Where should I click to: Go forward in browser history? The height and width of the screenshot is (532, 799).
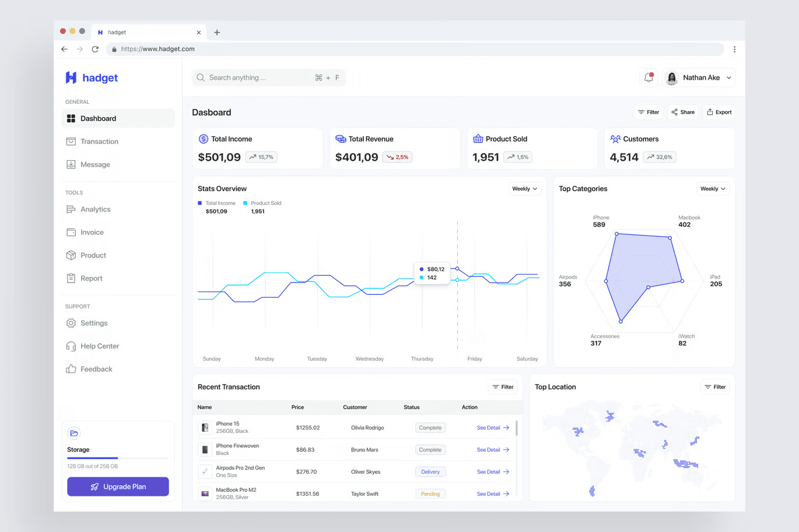[80, 49]
